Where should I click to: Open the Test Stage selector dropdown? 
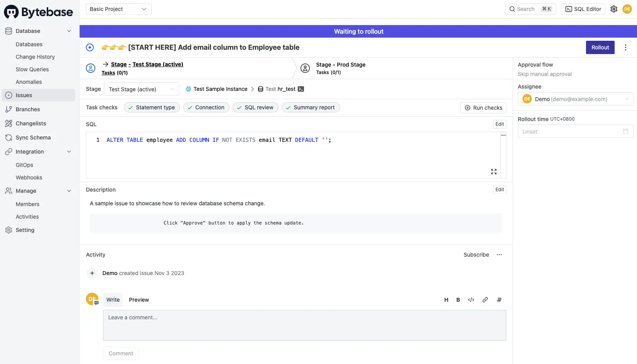click(x=141, y=89)
